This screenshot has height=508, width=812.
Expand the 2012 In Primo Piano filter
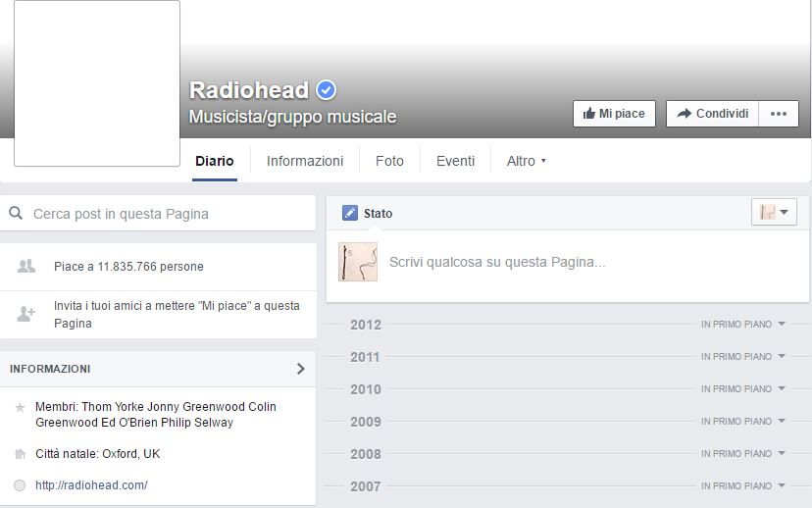point(743,324)
